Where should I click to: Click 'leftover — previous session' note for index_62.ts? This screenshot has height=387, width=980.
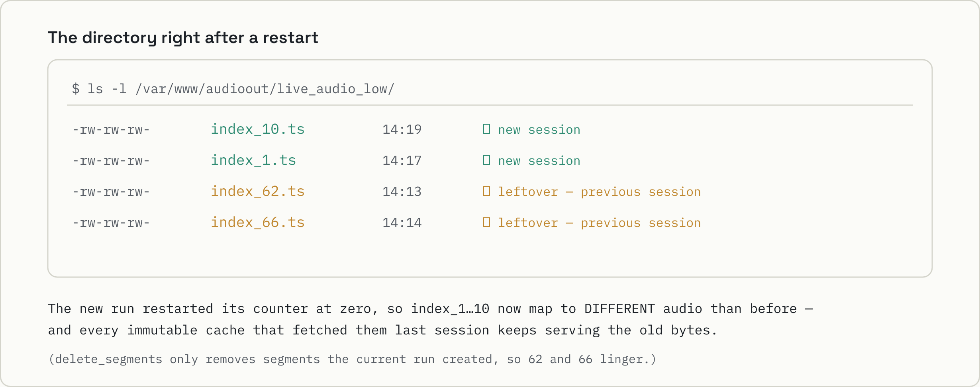pyautogui.click(x=599, y=192)
